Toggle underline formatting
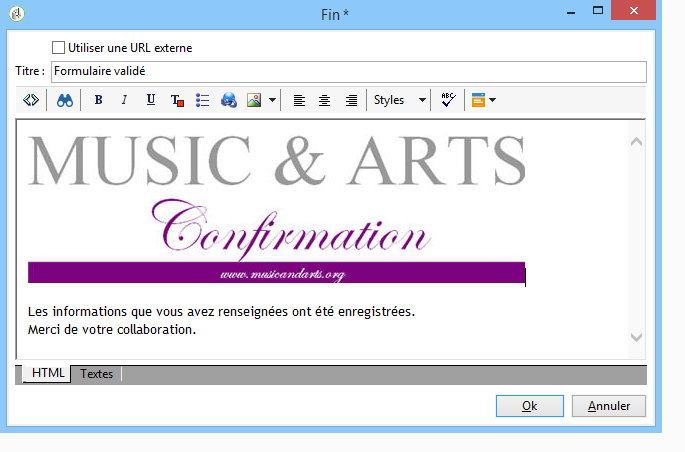 151,100
